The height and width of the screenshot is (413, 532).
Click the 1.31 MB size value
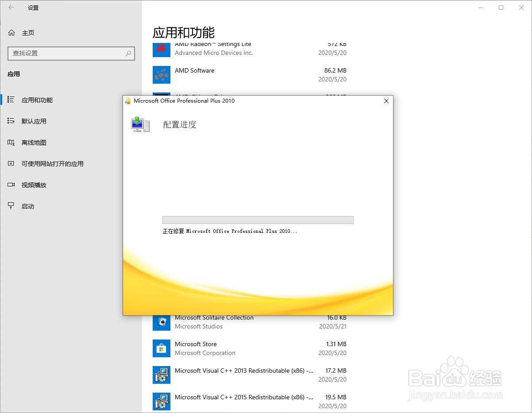pos(336,344)
